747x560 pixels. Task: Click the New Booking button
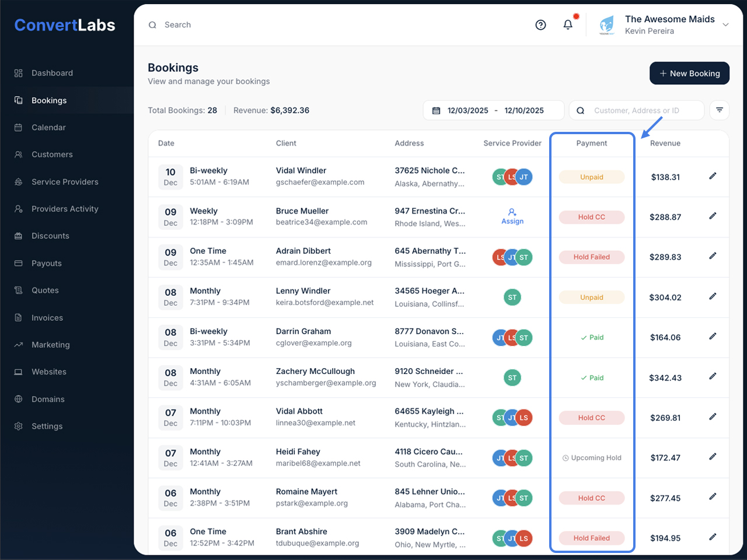(x=689, y=73)
